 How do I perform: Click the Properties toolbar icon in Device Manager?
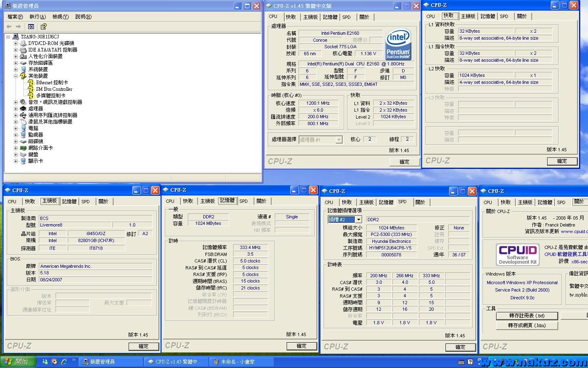click(43, 27)
